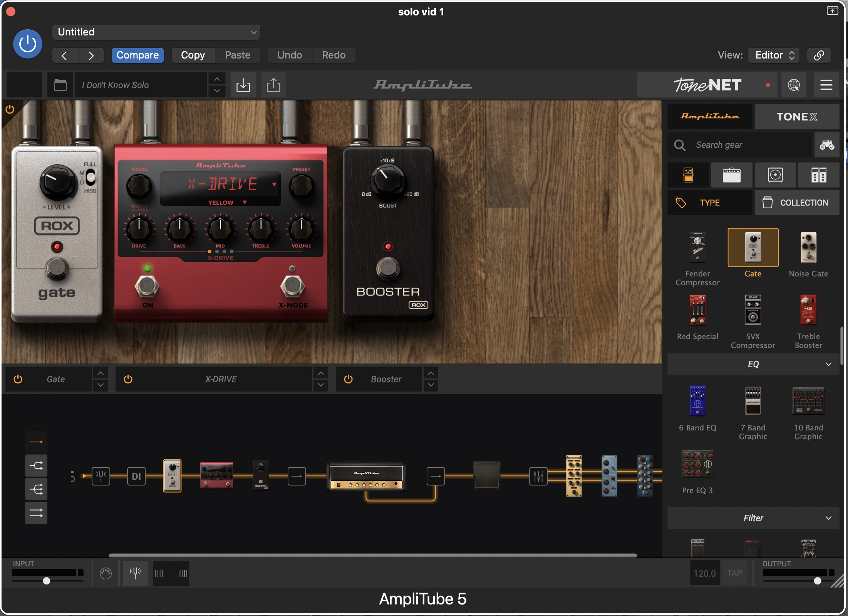The width and height of the screenshot is (848, 616).
Task: Open the Untitled preset dropdown
Action: [x=156, y=32]
